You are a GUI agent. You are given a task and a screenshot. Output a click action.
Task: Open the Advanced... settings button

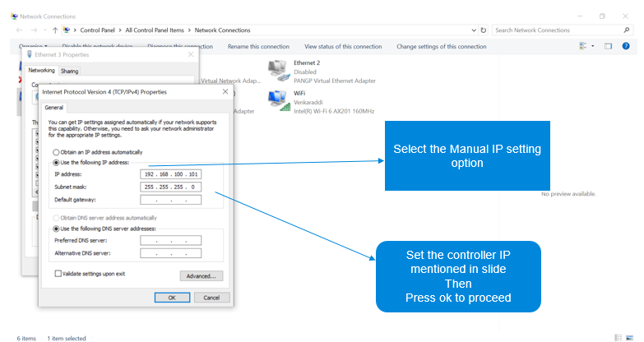tap(202, 276)
